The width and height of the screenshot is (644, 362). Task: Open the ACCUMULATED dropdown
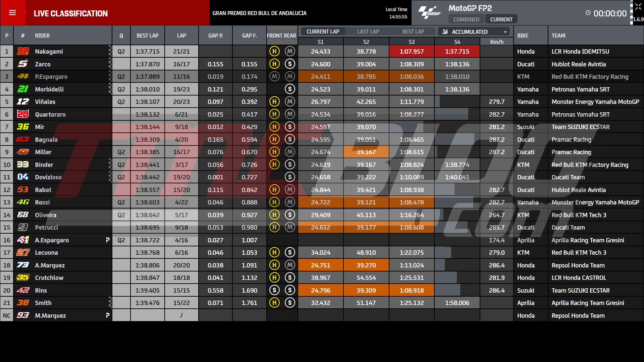pos(474,32)
